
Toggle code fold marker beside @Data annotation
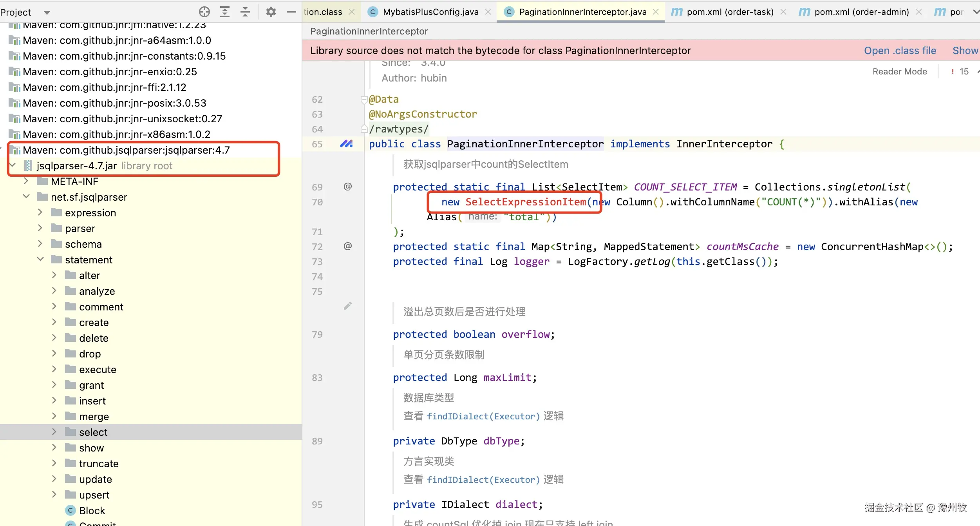click(363, 100)
